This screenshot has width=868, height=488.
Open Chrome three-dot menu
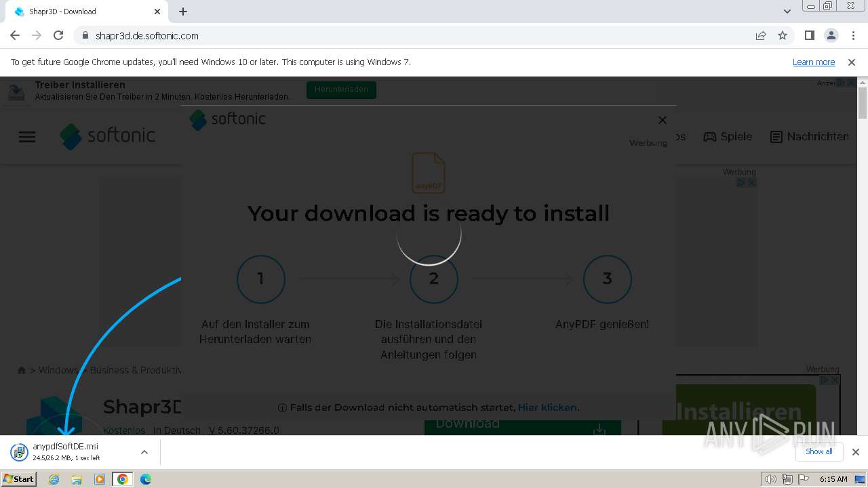pyautogui.click(x=852, y=35)
